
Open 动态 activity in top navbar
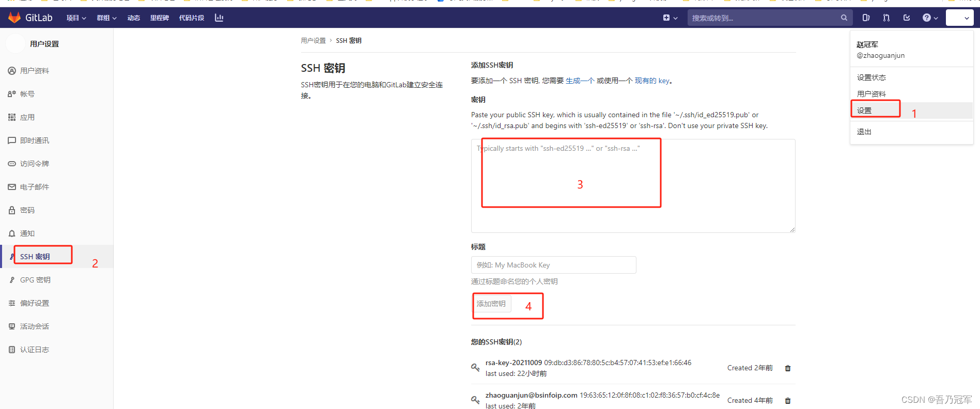coord(134,18)
